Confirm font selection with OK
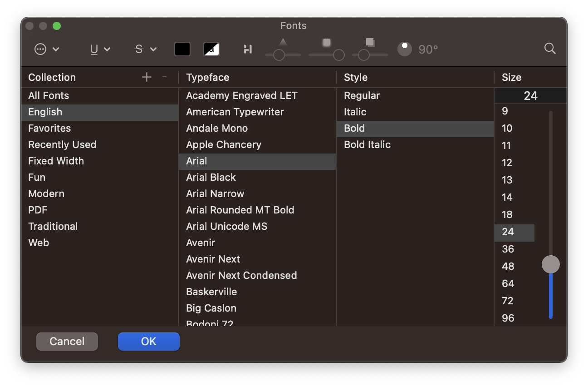The image size is (588, 387). tap(148, 341)
